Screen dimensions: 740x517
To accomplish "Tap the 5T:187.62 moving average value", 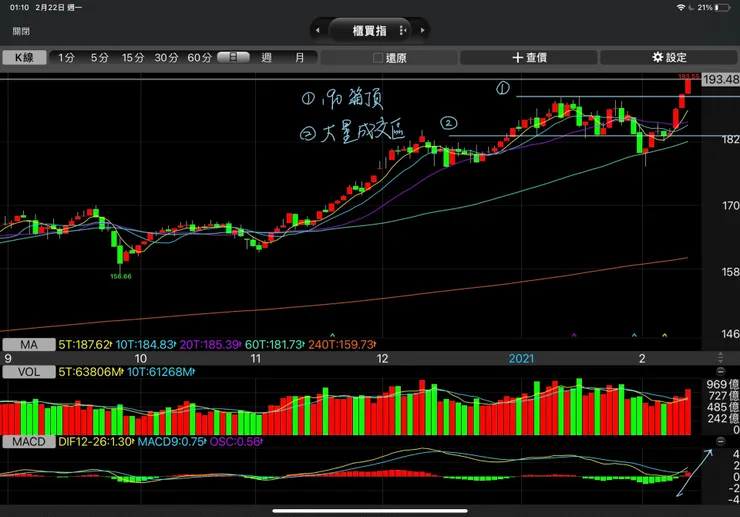I will click(x=85, y=345).
